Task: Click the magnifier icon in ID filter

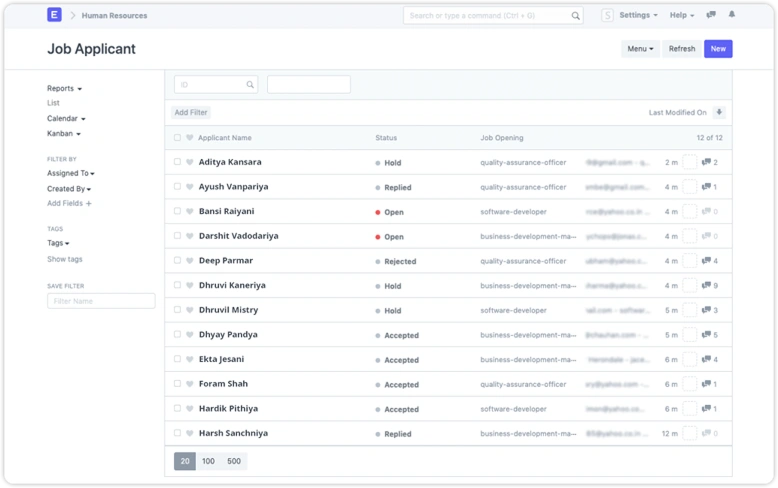Action: [250, 85]
